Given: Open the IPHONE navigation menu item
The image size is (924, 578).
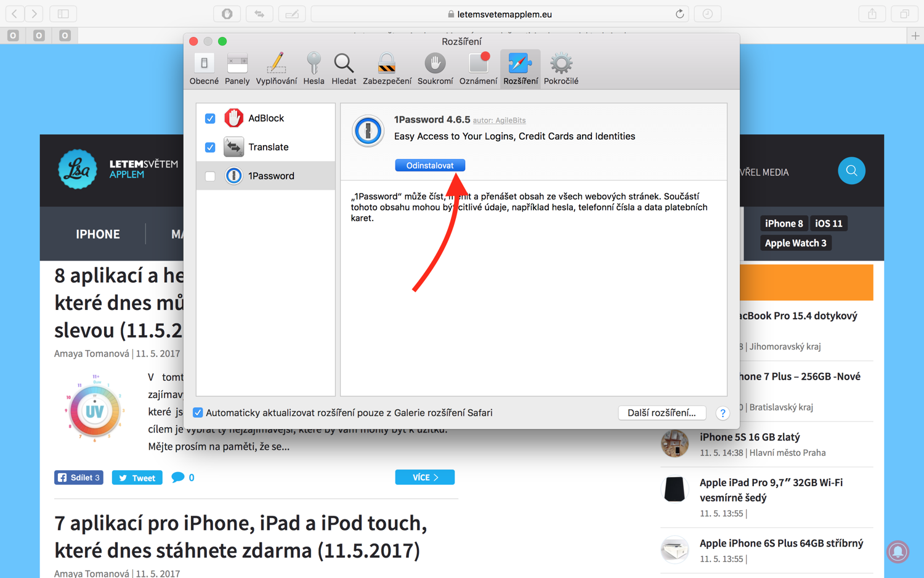Looking at the screenshot, I should (98, 234).
